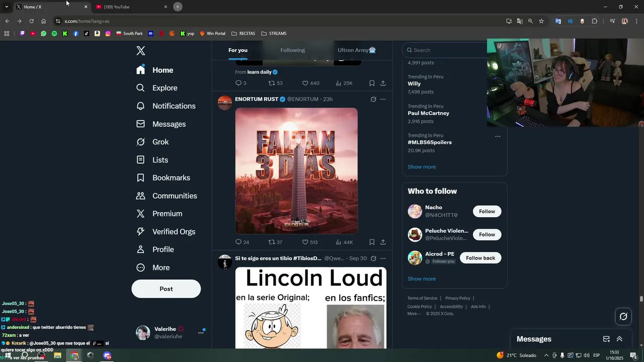Viewport: 644px width, 362px height.
Task: Open Profile from the sidebar
Action: click(x=155, y=250)
